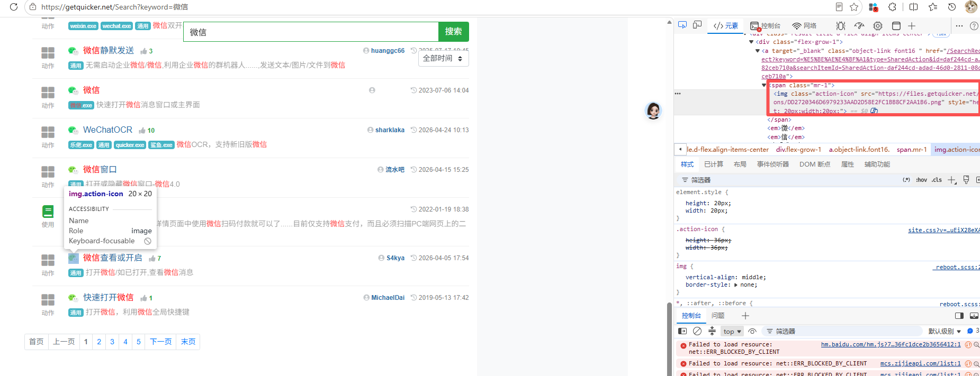Open author sharklaka profile link
This screenshot has width=980, height=376.
click(x=390, y=130)
